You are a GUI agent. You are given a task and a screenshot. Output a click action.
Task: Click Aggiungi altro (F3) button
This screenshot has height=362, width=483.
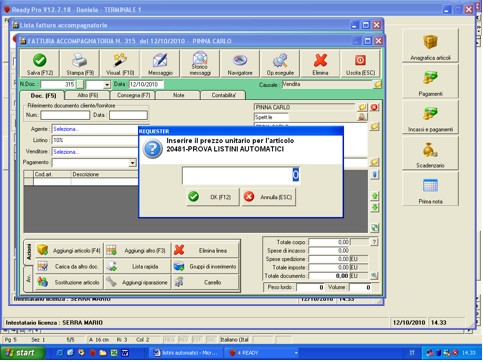coord(137,250)
